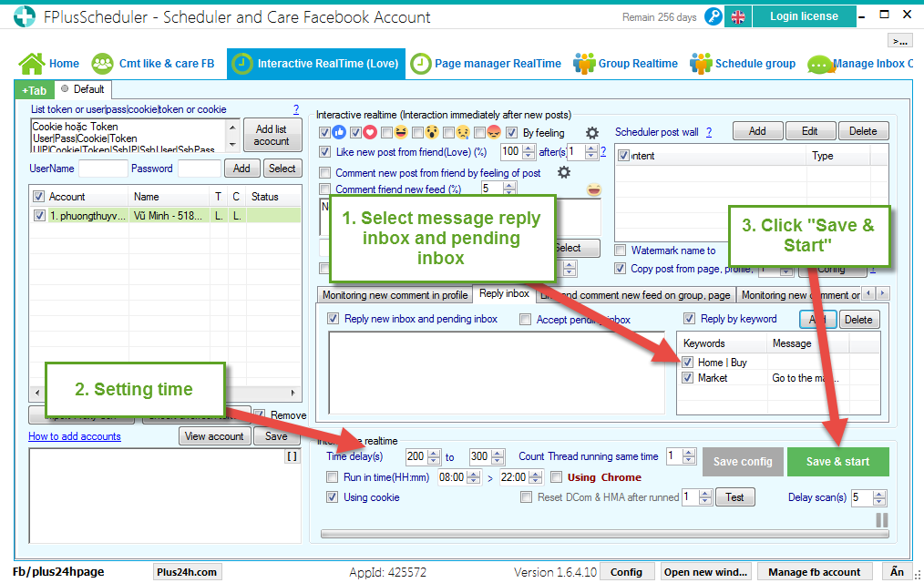The width and height of the screenshot is (924, 583).
Task: Click the reply inbox message text area
Action: coord(497,373)
